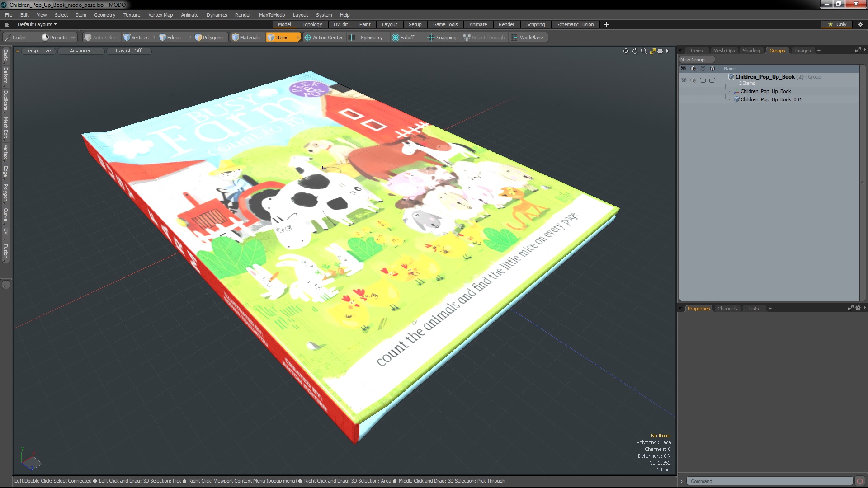Open viewport settings gear icon
Viewport: 868px width, 488px height.
(x=660, y=51)
